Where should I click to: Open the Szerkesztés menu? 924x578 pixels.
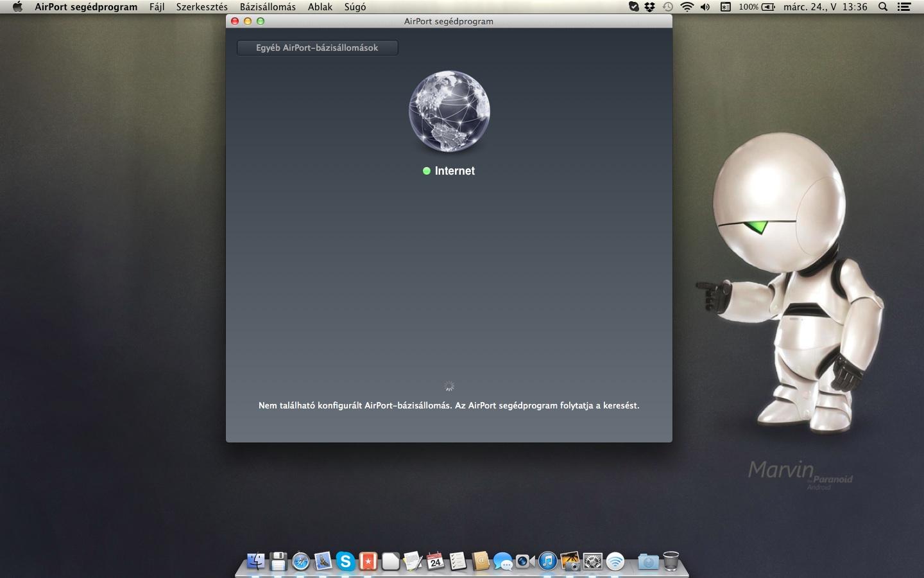point(202,7)
